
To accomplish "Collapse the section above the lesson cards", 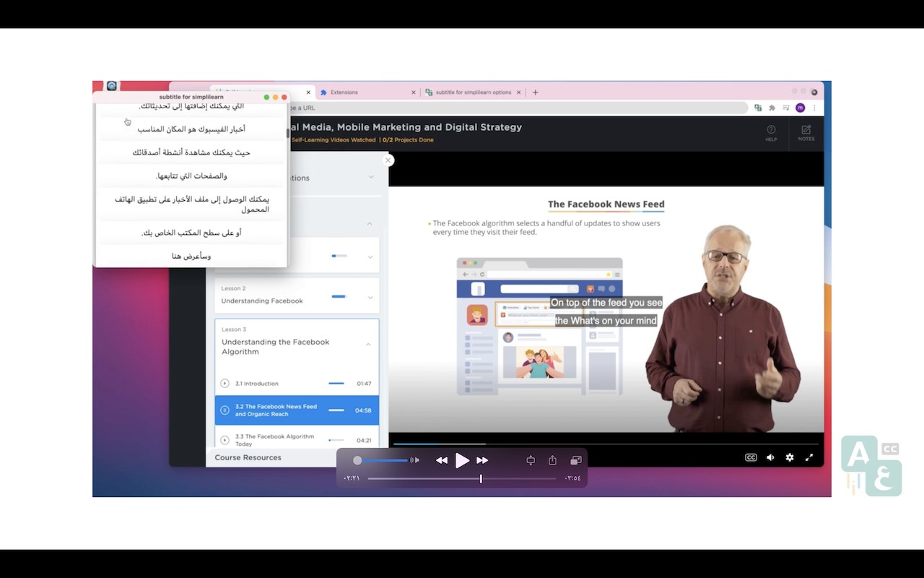I will coord(370,224).
